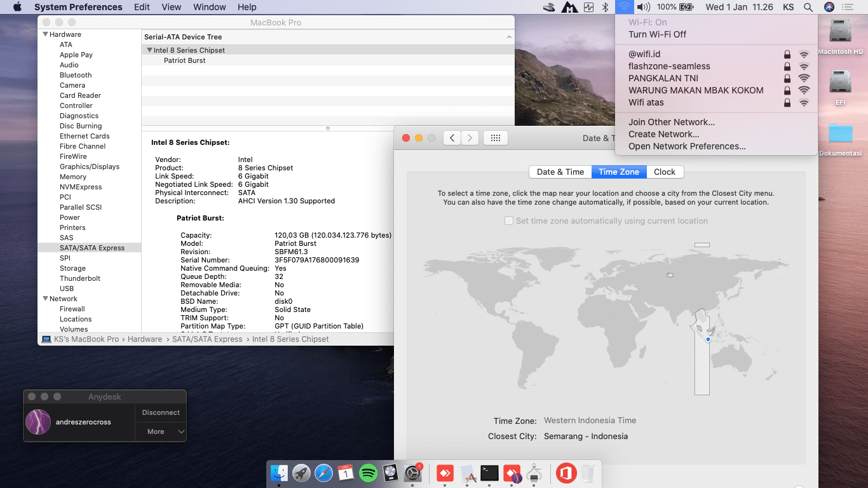Image resolution: width=868 pixels, height=488 pixels.
Task: Connect to the @wifi.id network
Action: coord(716,54)
